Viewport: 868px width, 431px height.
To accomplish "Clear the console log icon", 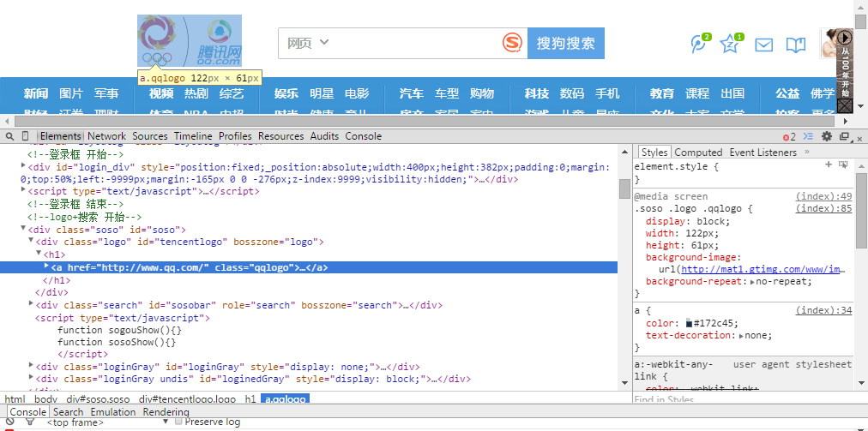I will tap(9, 422).
